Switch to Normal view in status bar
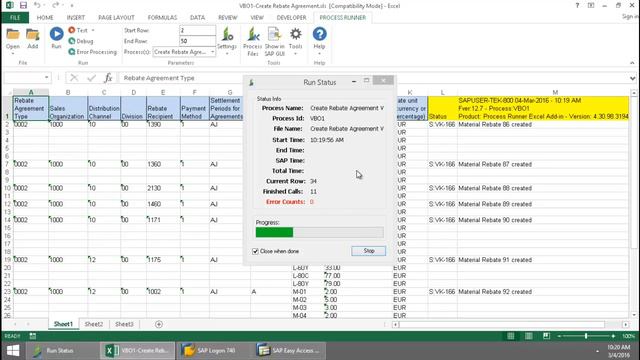Viewport: 640px width, 360px height. [511, 336]
